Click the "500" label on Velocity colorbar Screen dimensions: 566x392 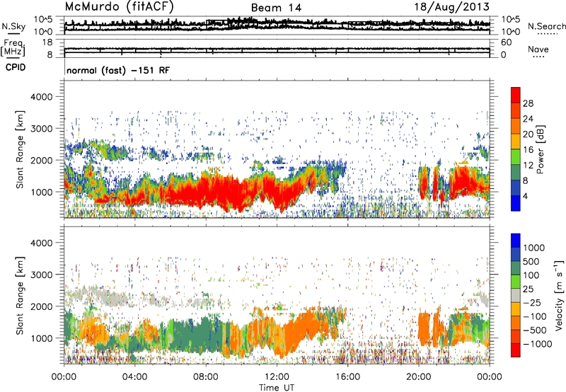531,262
